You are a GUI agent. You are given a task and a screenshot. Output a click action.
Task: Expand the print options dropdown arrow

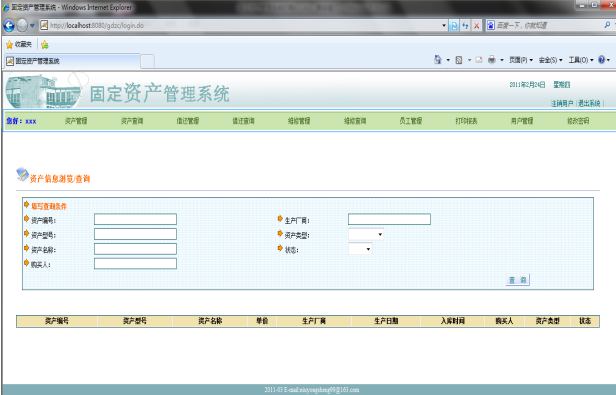502,60
